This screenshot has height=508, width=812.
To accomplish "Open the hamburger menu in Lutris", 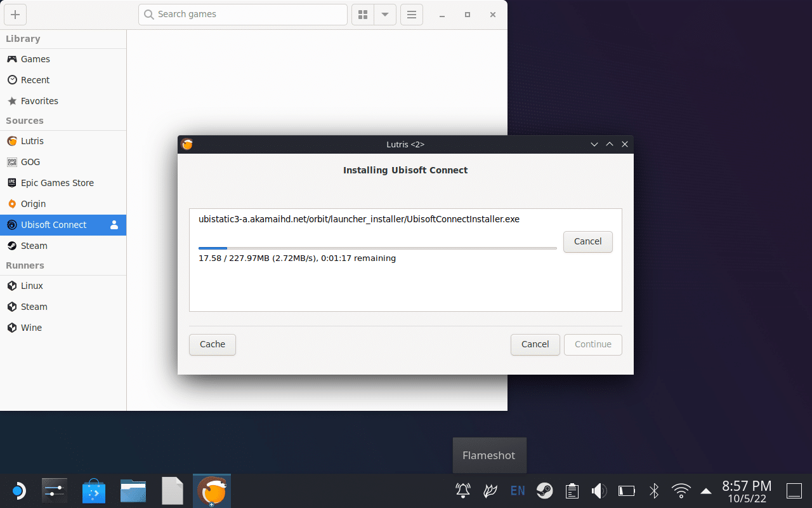I will (x=412, y=15).
